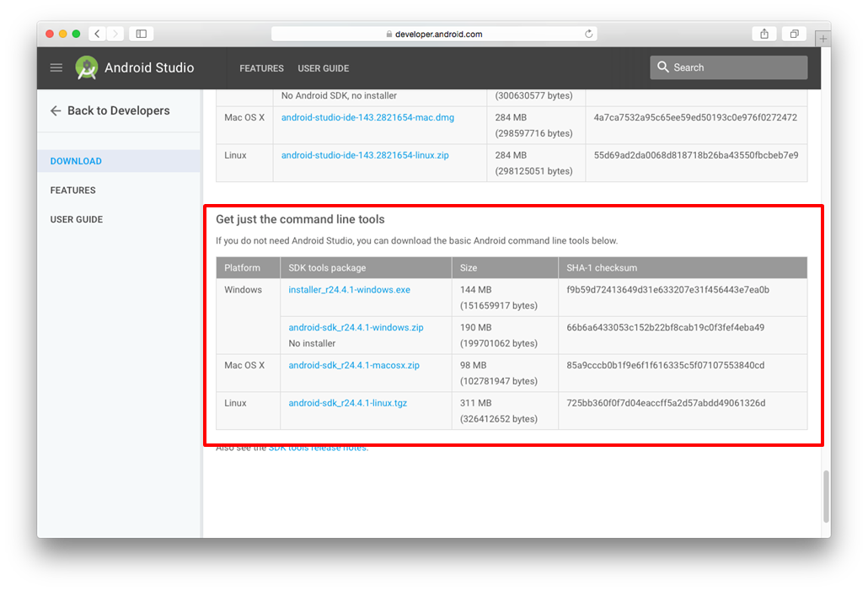Select checksum 725bb360f0f7d04eaccff5a2d57abdd49061326d

coord(666,403)
